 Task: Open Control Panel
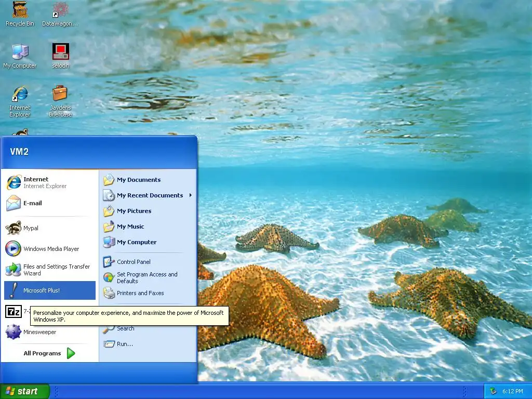(x=148, y=262)
